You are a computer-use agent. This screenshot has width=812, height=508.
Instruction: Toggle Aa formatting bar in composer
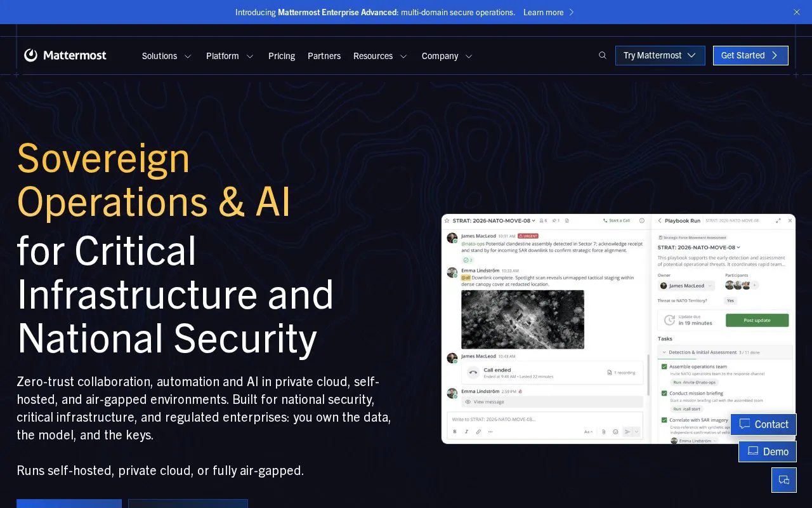click(588, 432)
